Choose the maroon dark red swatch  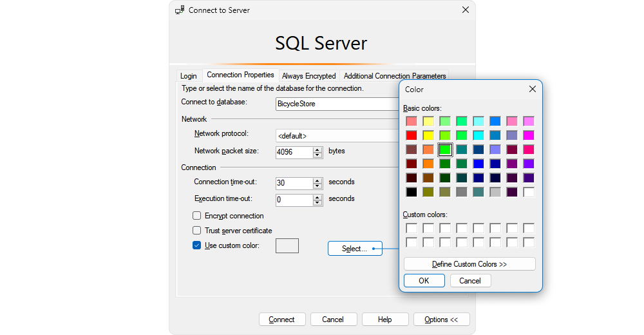pos(412,164)
